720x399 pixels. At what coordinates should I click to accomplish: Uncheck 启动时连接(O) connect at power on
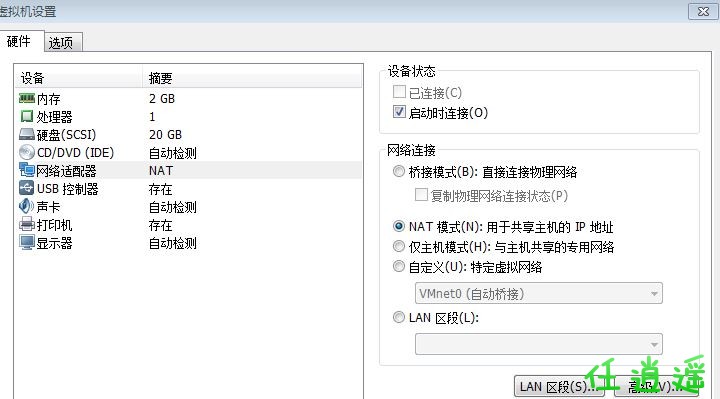(x=399, y=112)
